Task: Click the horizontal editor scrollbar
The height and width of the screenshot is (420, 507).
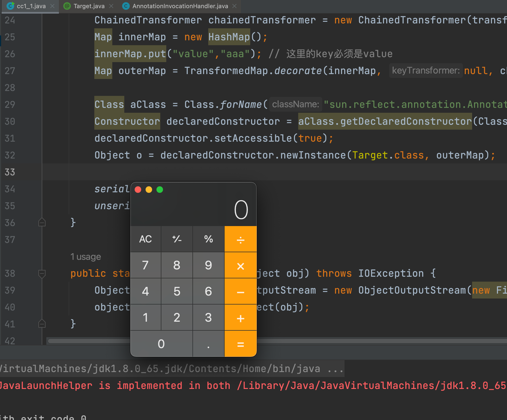Action: point(277,341)
